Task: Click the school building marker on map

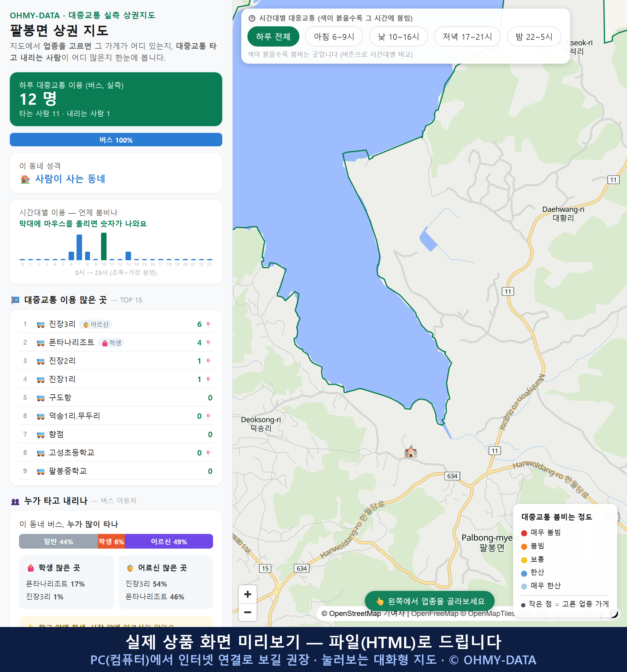Action: click(x=411, y=451)
